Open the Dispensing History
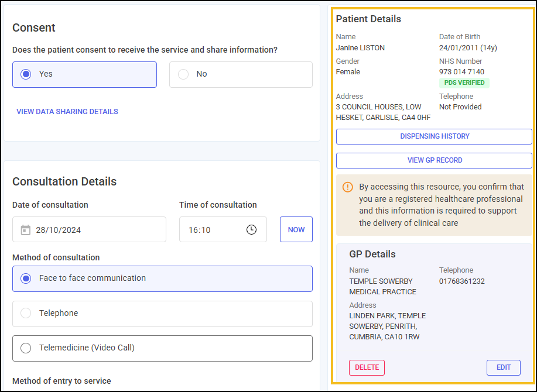 (434, 136)
